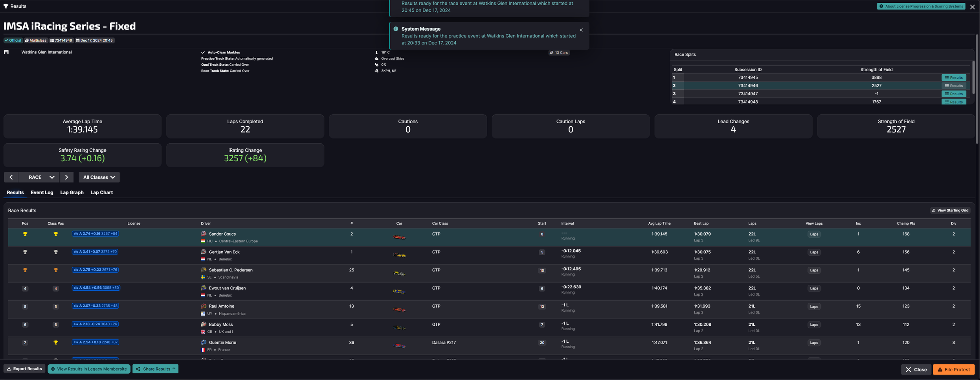Click the 13 Cars badge

click(559, 52)
